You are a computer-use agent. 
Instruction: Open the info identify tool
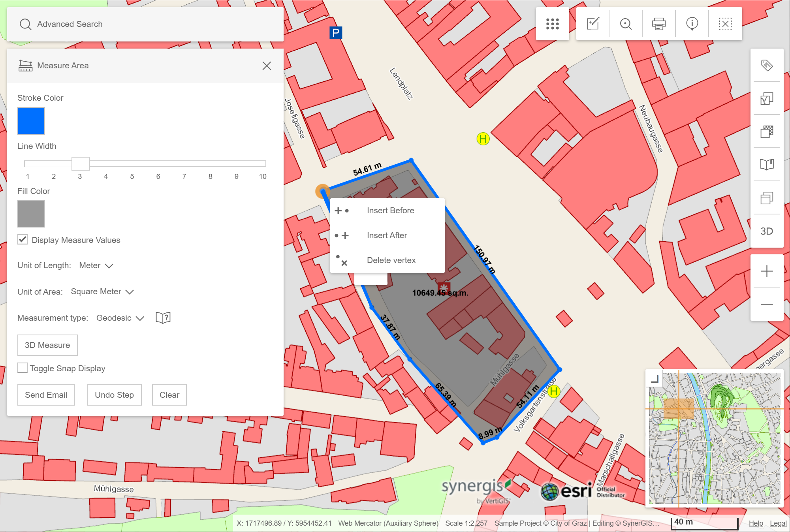coord(692,24)
